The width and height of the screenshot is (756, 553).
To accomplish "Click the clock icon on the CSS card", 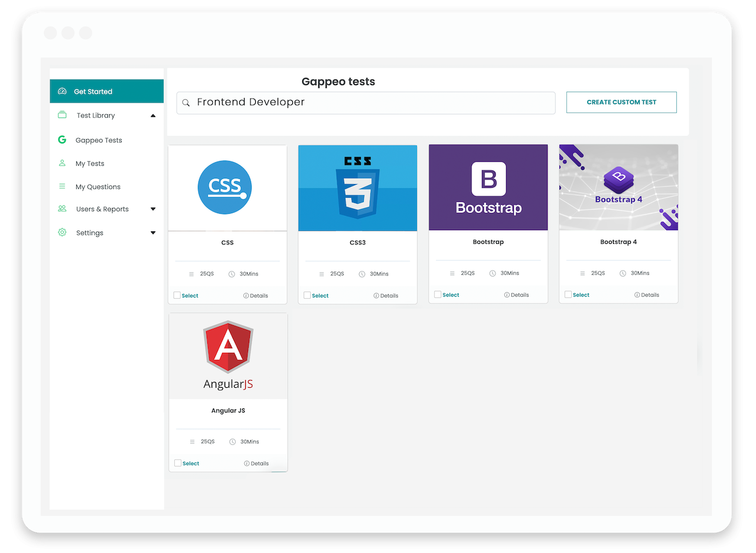I will point(232,274).
